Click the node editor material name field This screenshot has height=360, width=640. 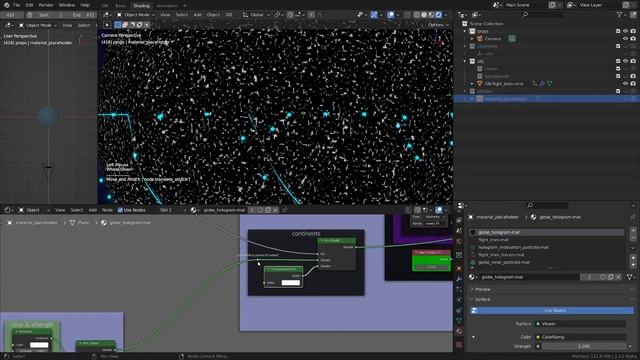(x=224, y=210)
